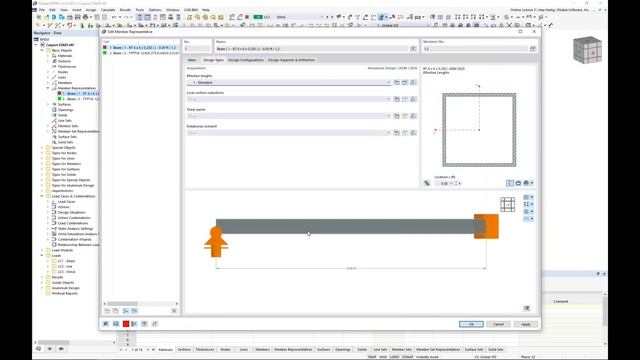This screenshot has height=360, width=640.
Task: Click the Redo arrow in toolbar
Action: point(126,17)
